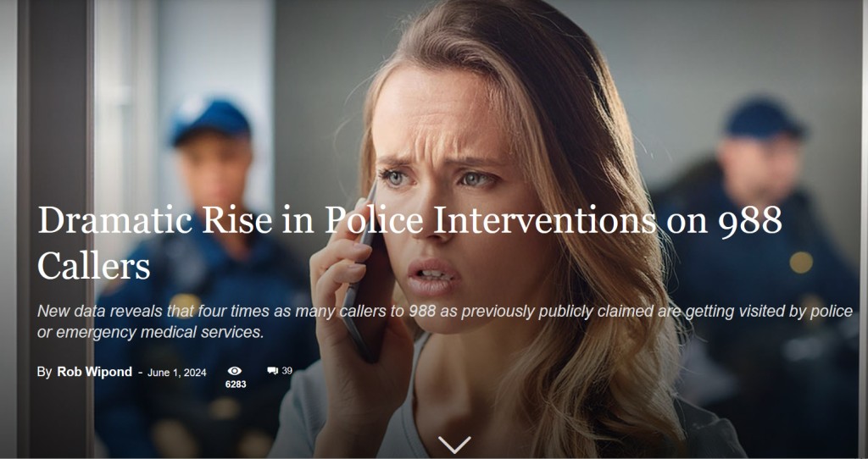Open author Rob Wipond's profile link

pyautogui.click(x=95, y=372)
